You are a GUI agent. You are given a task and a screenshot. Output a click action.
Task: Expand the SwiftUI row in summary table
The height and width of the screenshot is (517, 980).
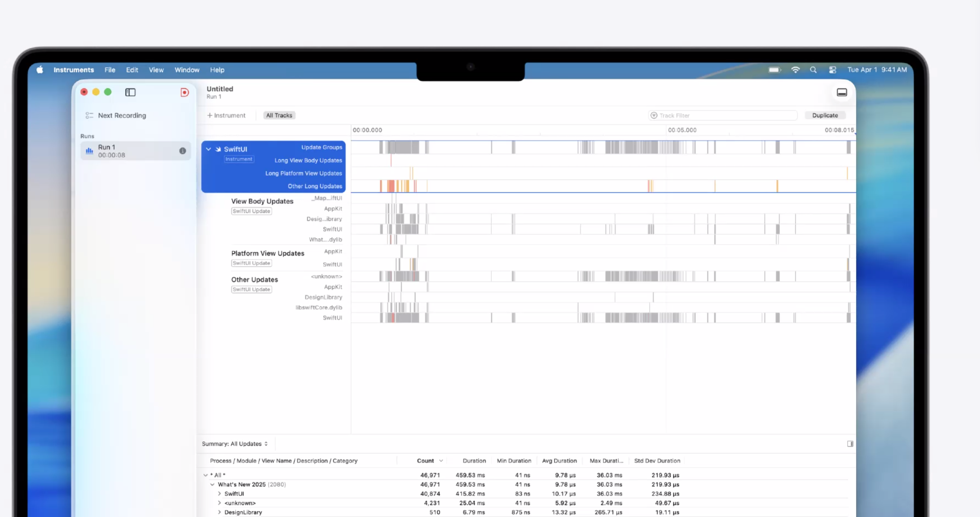pos(219,494)
